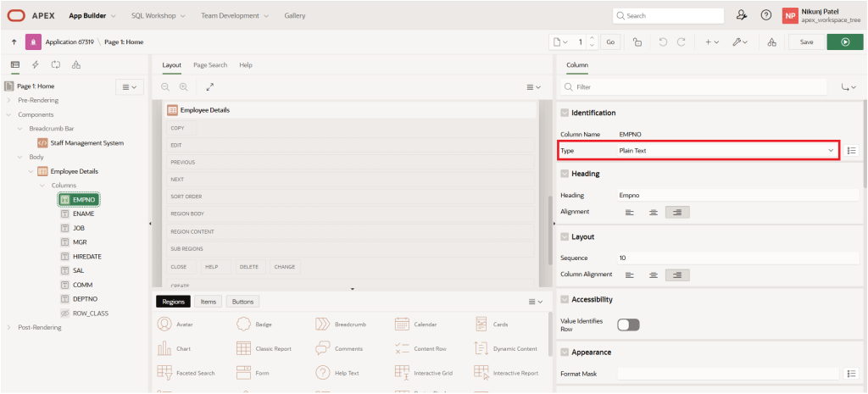Select the ENAME column in tree
The width and height of the screenshot is (868, 394).
83,214
